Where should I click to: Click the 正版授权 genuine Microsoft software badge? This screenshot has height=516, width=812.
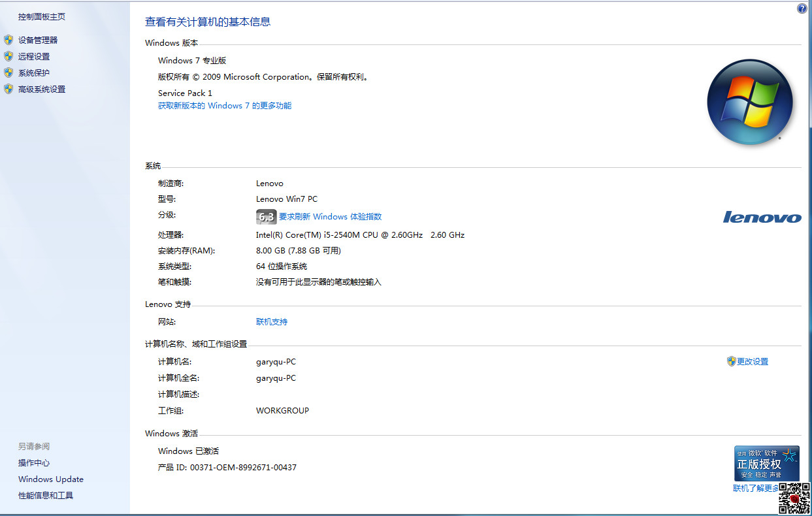767,464
